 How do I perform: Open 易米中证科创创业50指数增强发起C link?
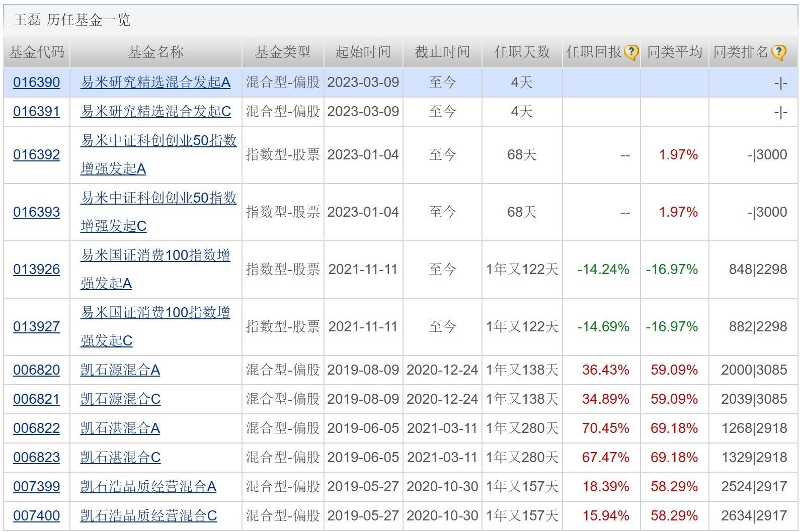(158, 212)
